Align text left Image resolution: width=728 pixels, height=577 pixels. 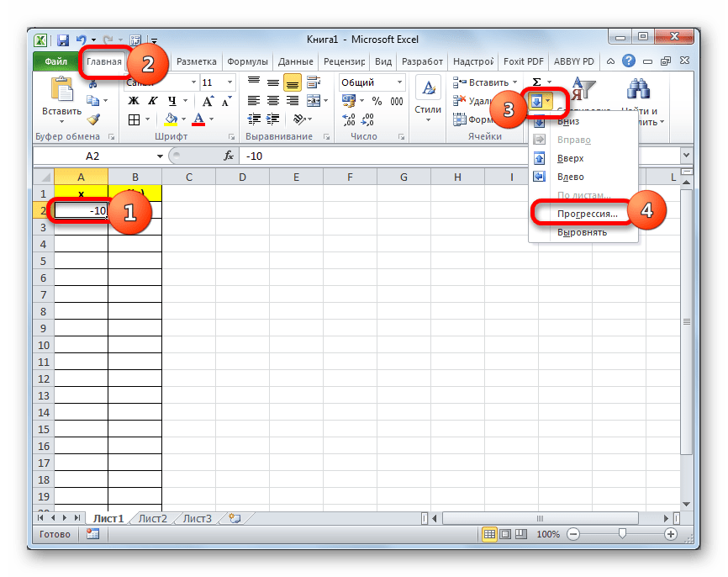tap(254, 101)
